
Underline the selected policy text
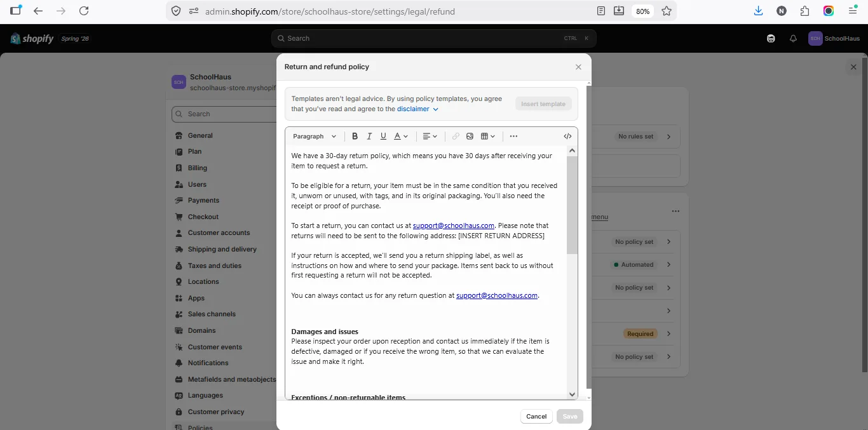pos(383,137)
